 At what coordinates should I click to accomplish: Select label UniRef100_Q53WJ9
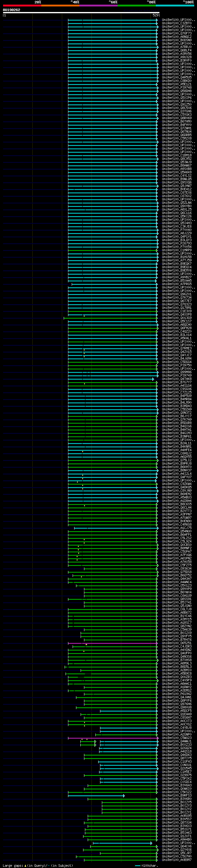177,162
